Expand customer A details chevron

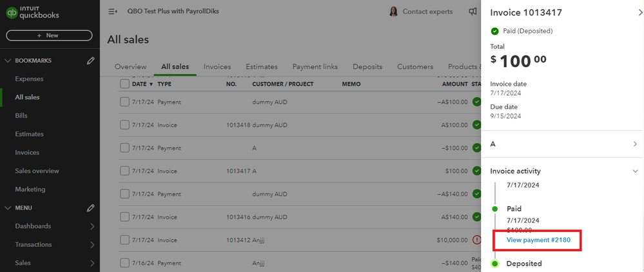[x=635, y=144]
